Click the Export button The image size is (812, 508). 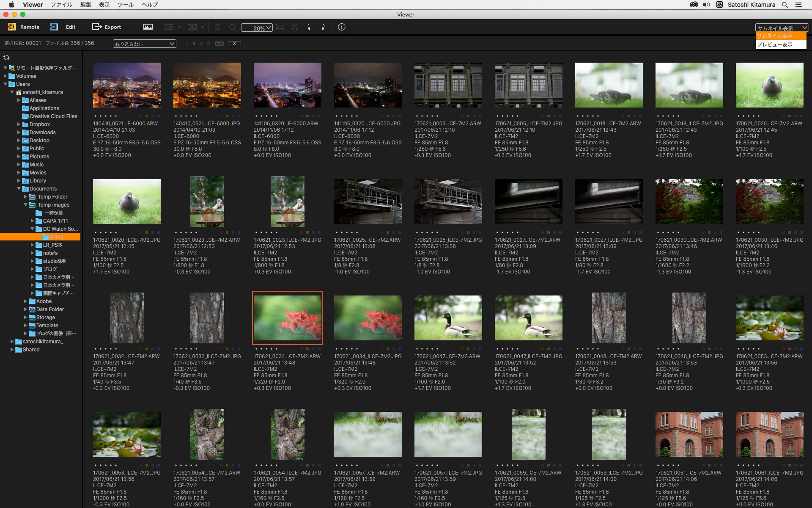pyautogui.click(x=107, y=27)
